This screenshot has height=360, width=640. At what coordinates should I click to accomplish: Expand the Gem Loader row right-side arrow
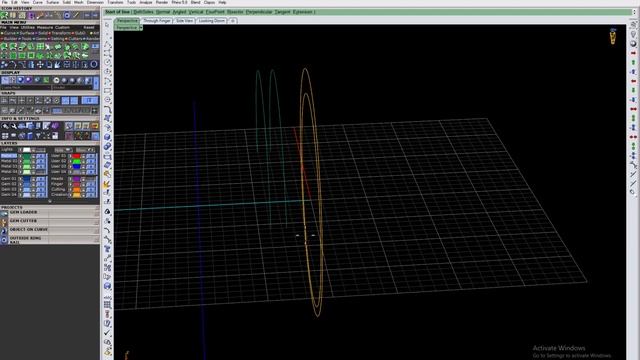97,214
